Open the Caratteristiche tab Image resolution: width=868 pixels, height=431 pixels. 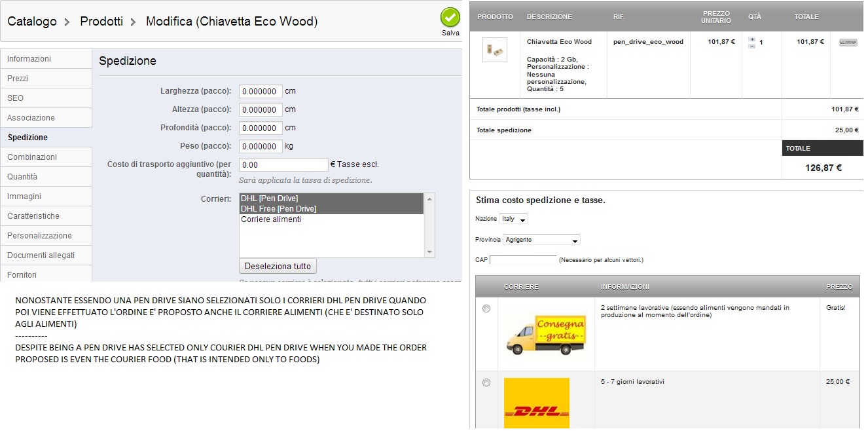[46, 216]
